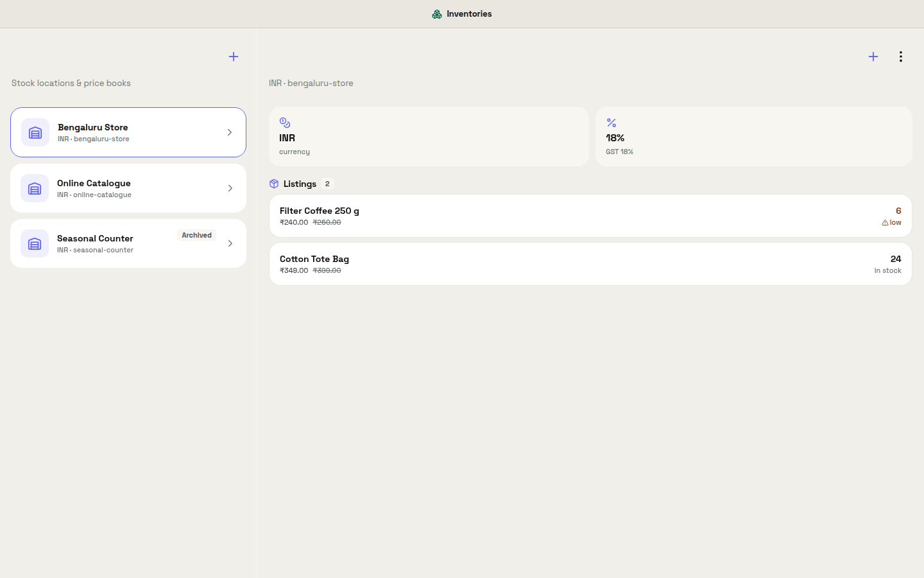Click the 'INR · bengaluru-store' breadcrumb text
This screenshot has height=578, width=924.
tap(311, 83)
